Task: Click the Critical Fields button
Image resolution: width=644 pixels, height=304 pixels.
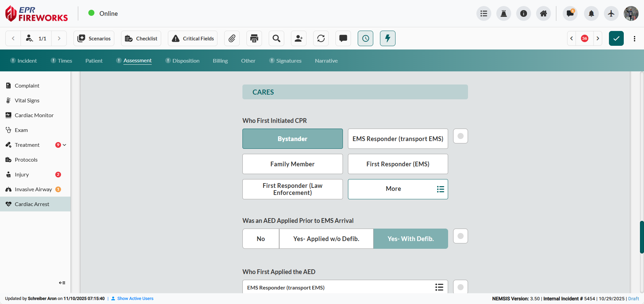Action: [193, 38]
